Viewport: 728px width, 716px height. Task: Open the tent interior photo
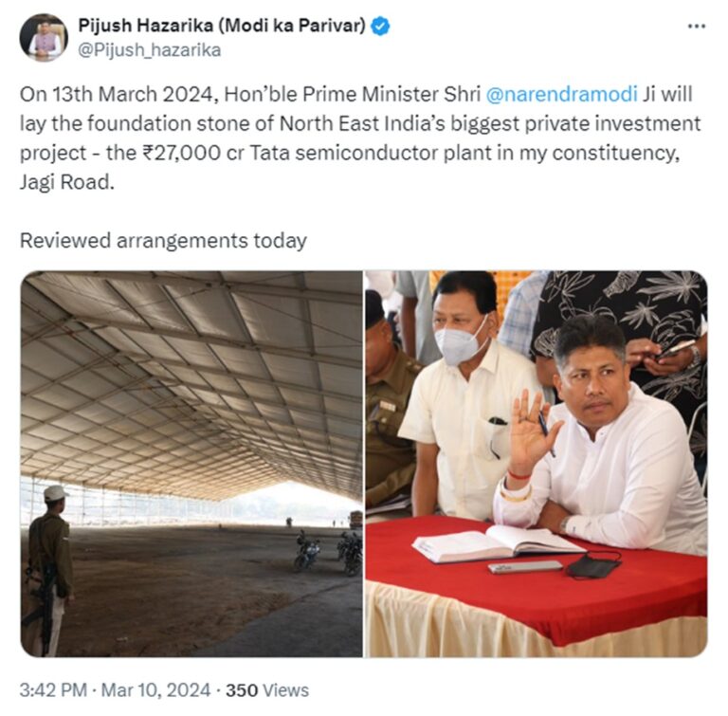click(x=191, y=464)
